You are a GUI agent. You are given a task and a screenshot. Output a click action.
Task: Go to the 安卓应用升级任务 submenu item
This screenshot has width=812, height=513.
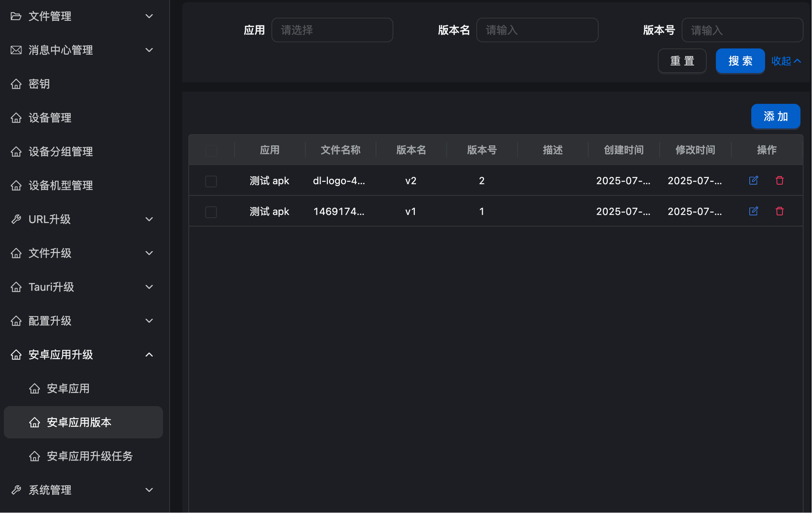point(83,456)
